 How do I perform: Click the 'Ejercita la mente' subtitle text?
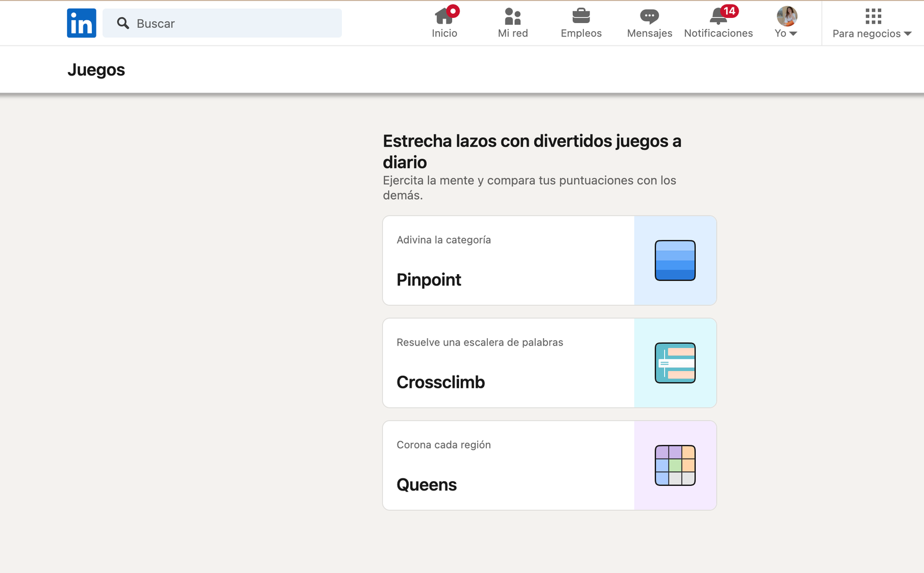[x=530, y=188]
